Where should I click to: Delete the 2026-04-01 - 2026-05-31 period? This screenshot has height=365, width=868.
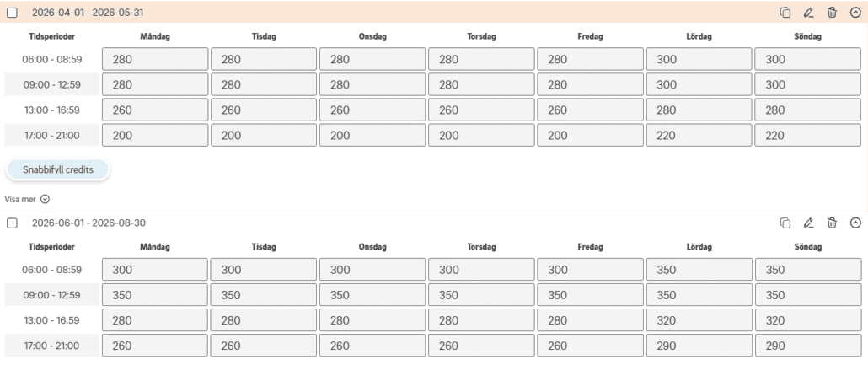pos(832,13)
